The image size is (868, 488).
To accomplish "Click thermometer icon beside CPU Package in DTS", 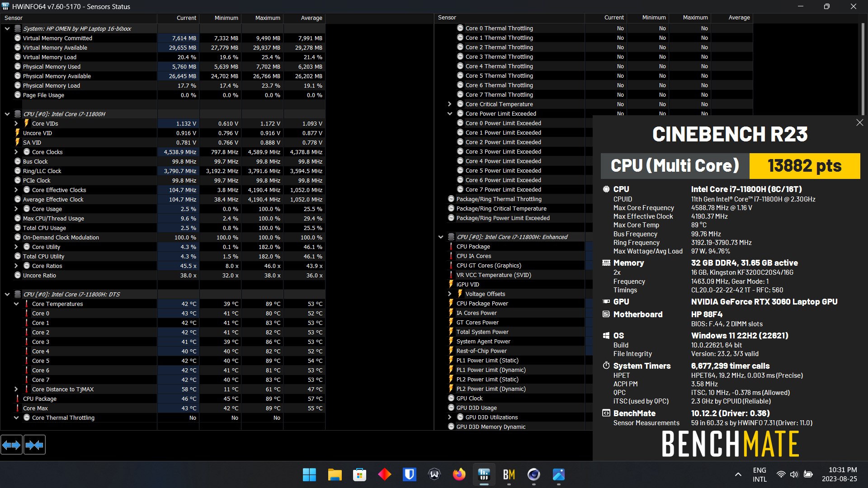I will point(18,399).
